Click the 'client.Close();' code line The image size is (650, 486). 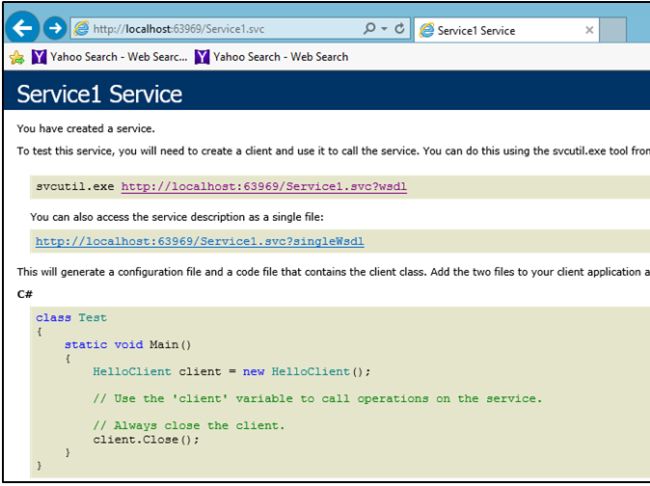point(146,440)
